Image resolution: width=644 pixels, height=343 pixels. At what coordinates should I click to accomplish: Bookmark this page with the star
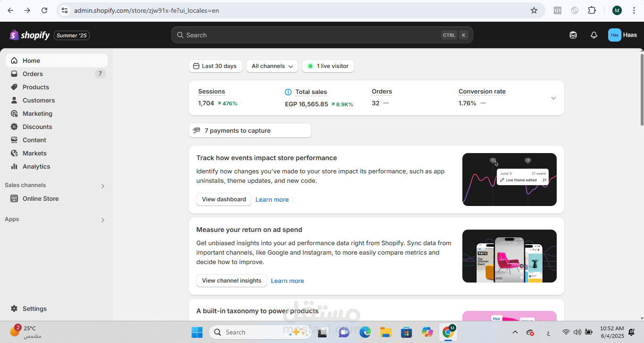coord(534,10)
